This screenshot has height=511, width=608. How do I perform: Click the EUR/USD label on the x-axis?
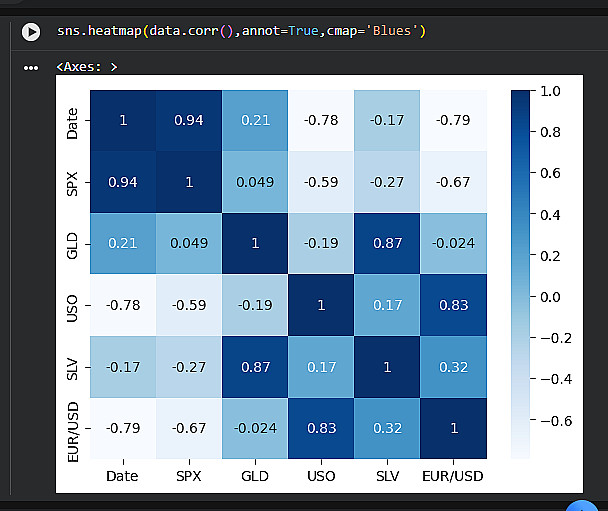coord(453,476)
